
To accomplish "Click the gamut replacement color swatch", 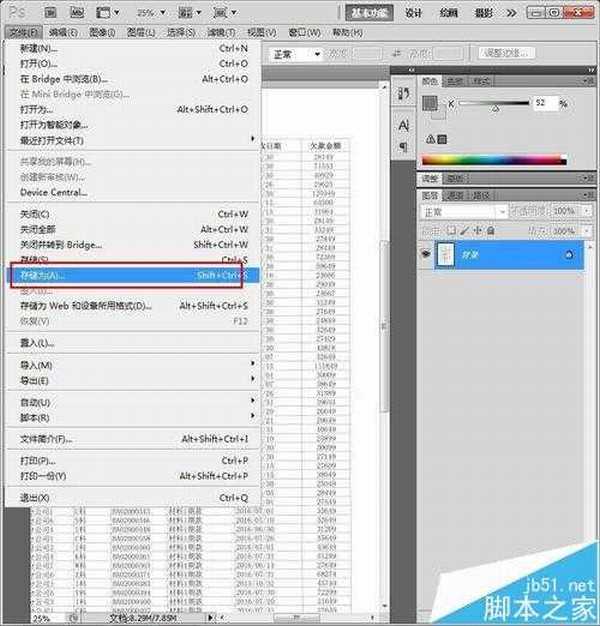I will coord(442,139).
